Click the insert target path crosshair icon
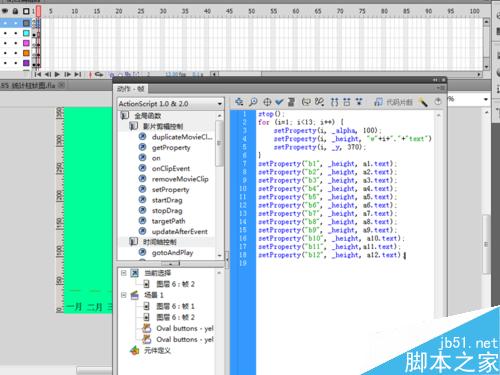 (x=267, y=102)
